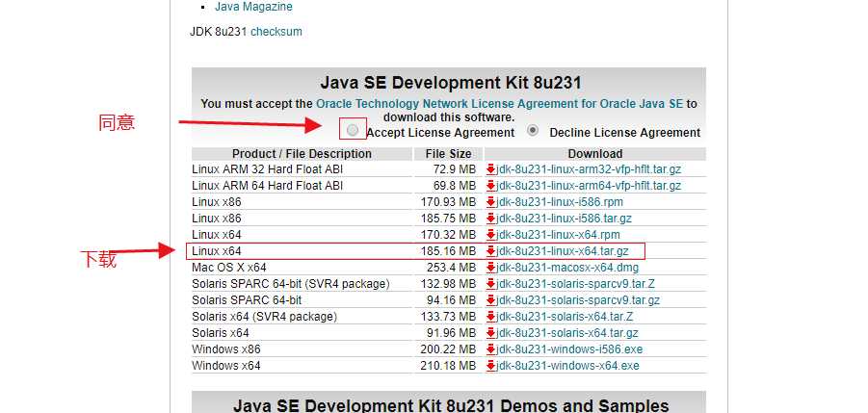Click the 69.8 MB file size value
Viewport: 868px width, 413px height.
pos(455,186)
